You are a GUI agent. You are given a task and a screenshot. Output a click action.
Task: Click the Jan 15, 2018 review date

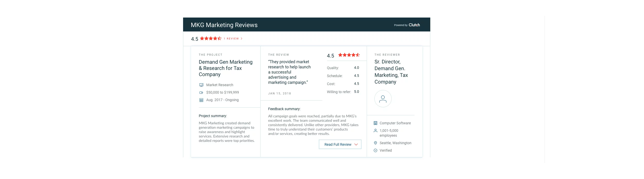279,93
